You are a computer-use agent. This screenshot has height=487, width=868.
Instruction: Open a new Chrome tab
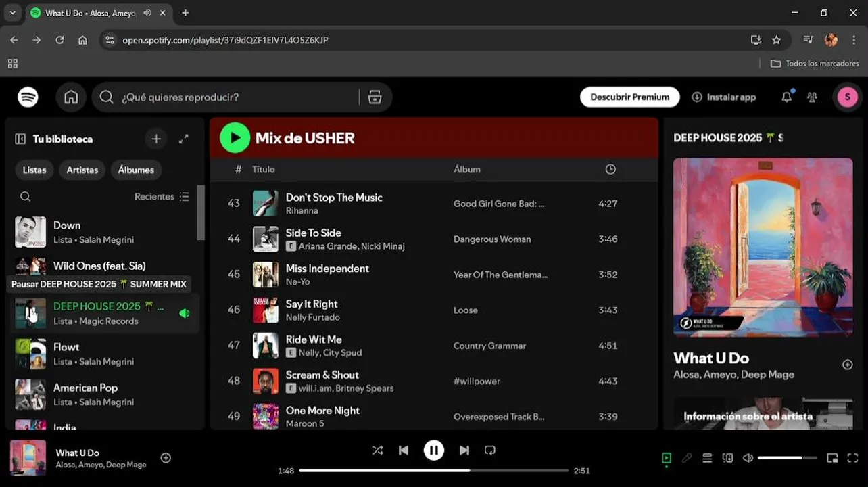185,13
